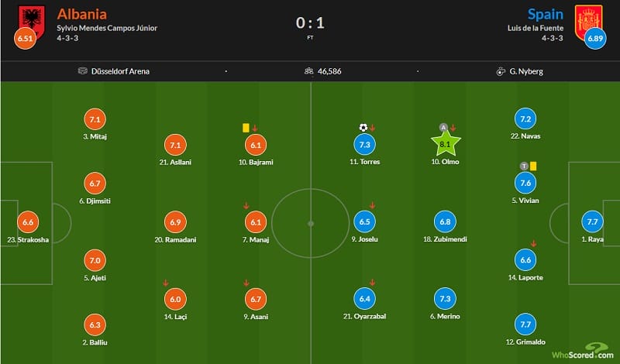Open the Spain team name link

[x=546, y=14]
